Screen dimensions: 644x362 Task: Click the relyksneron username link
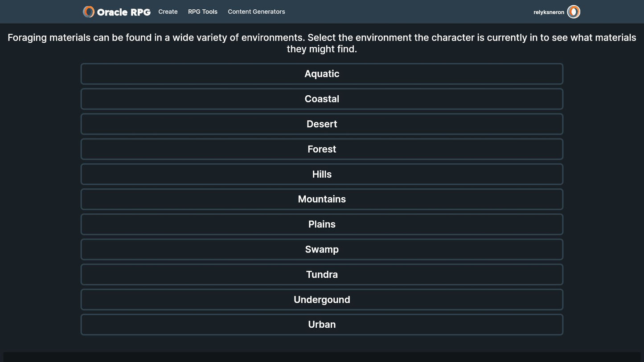(549, 12)
